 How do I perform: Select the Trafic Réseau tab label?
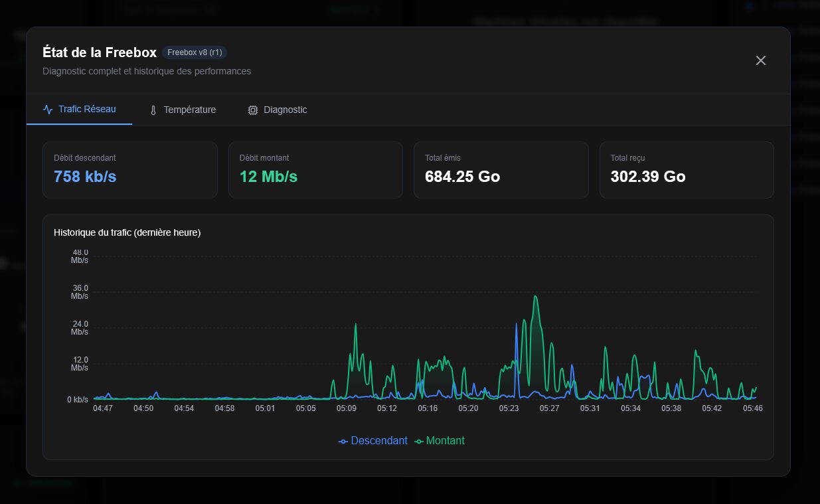(87, 109)
